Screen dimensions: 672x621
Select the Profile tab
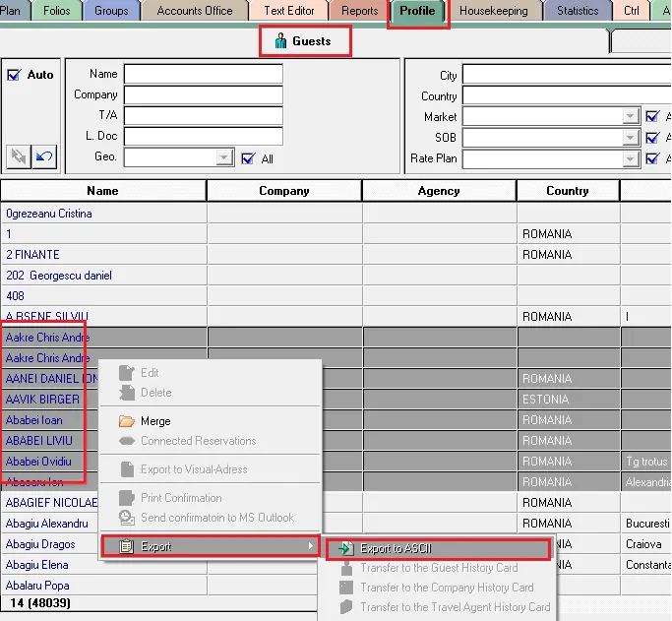point(417,10)
